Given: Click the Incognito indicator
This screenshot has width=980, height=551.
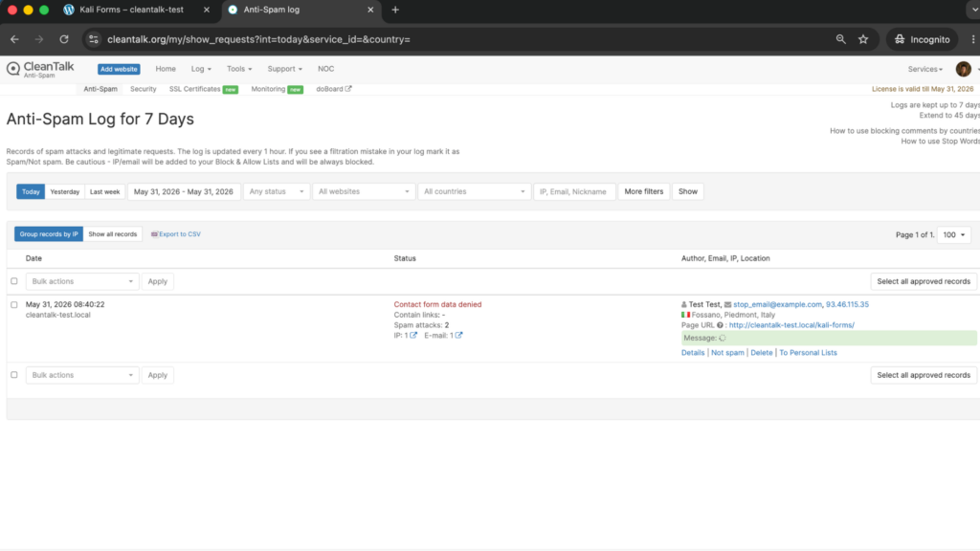Looking at the screenshot, I should click(x=922, y=39).
